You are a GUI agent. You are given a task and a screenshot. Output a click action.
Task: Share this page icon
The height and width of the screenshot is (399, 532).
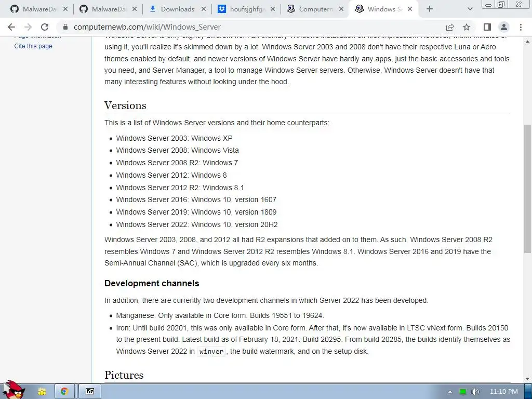[x=450, y=27]
